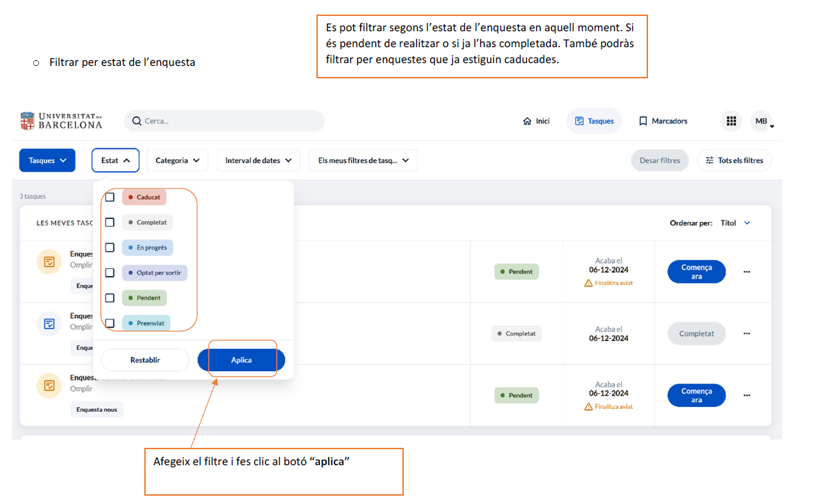Open the Marcadors section

(663, 121)
